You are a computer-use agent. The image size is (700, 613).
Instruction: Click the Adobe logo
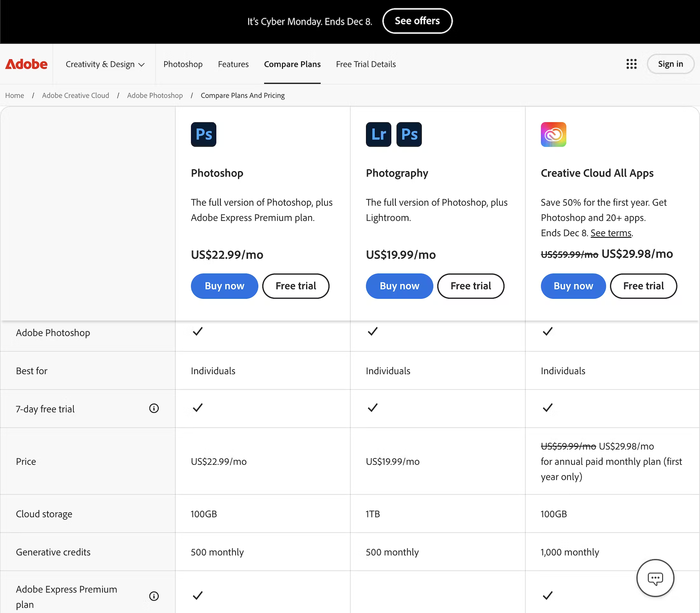pos(26,64)
